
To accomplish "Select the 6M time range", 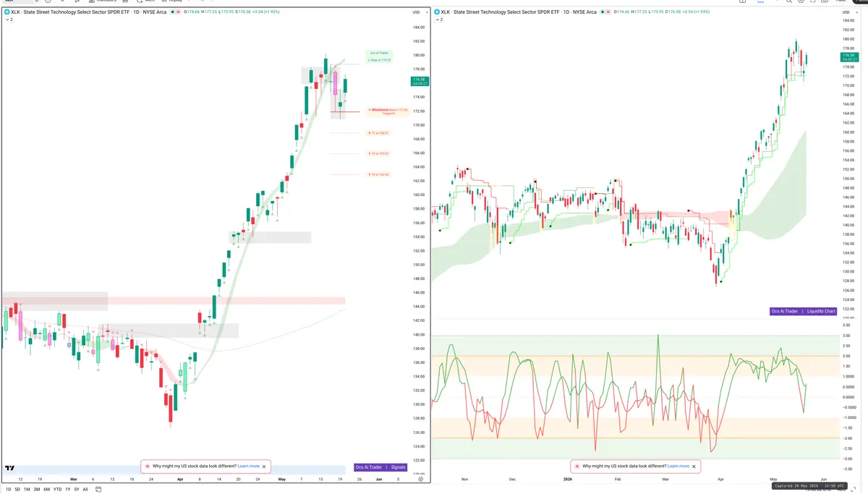I will pyautogui.click(x=47, y=490).
